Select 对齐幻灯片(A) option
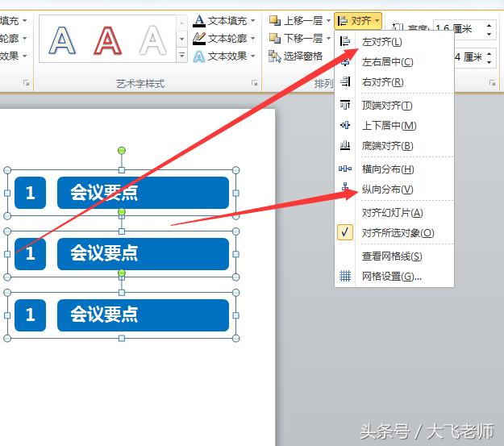This screenshot has width=504, height=446. pos(394,213)
